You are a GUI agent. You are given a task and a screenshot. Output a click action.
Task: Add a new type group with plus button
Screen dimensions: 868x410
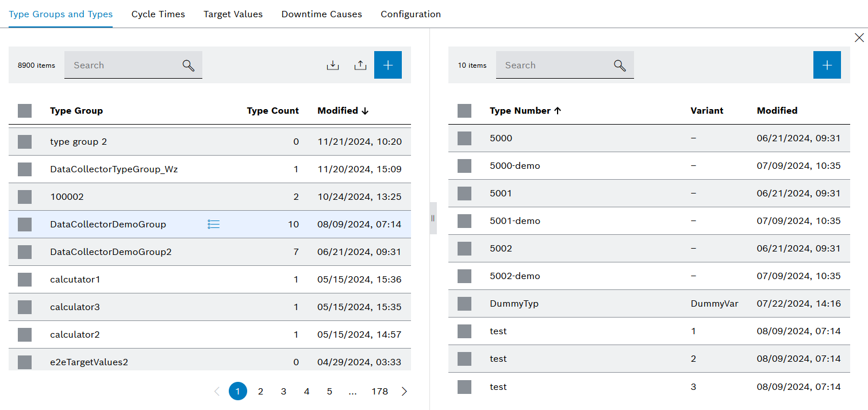pos(388,65)
